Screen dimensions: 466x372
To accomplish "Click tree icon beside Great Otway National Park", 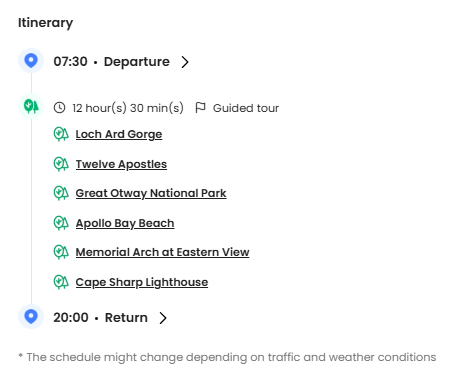I will pyautogui.click(x=61, y=193).
